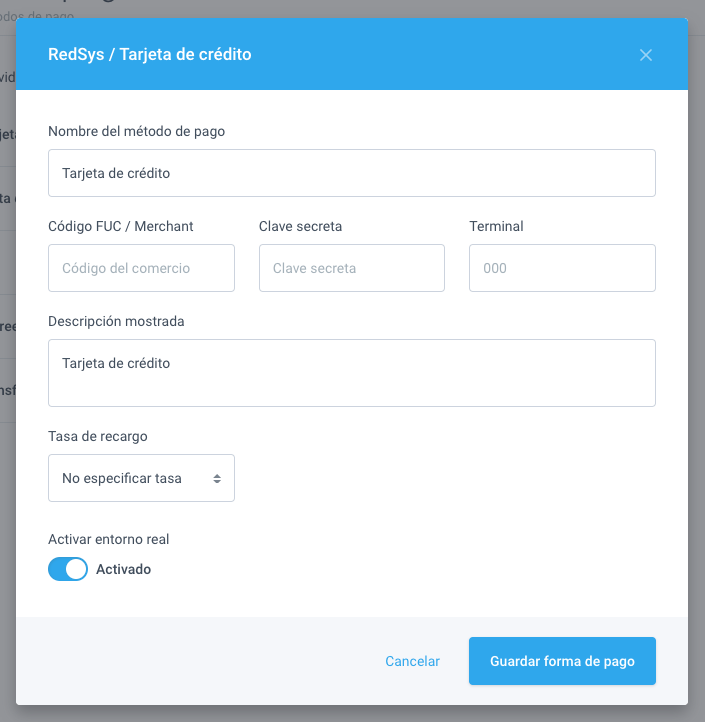The height and width of the screenshot is (722, 705).
Task: Click the Nombre del método de pago label
Action: click(136, 132)
